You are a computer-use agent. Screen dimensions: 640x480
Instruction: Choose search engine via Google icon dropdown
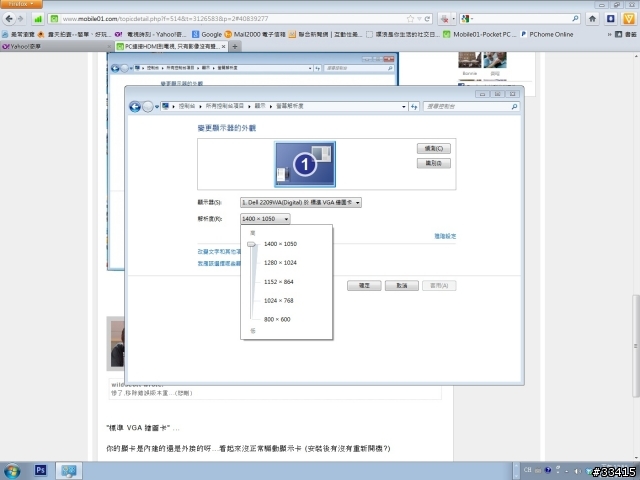coord(466,19)
